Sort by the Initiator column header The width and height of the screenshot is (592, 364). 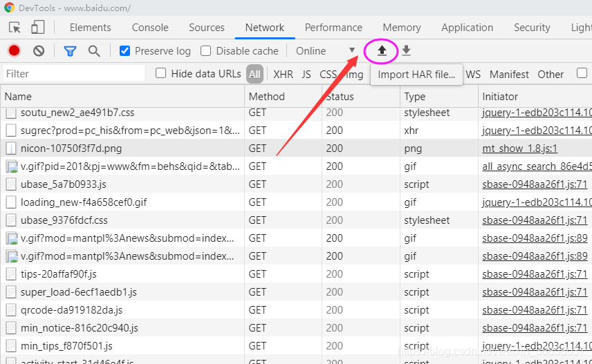coord(535,97)
